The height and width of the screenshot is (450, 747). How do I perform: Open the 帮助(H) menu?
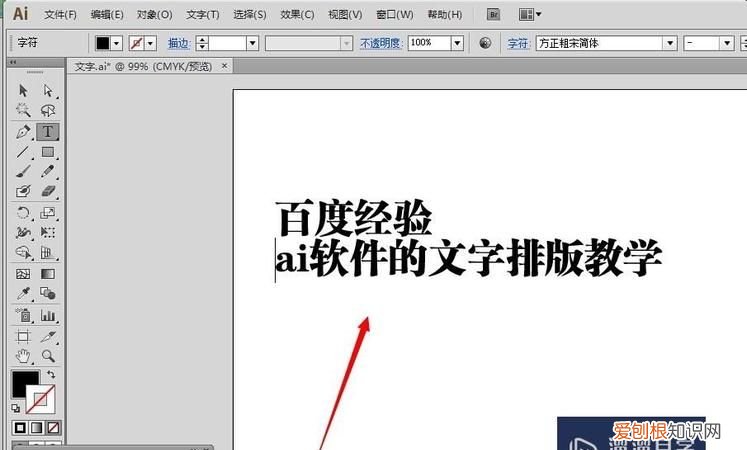(444, 15)
